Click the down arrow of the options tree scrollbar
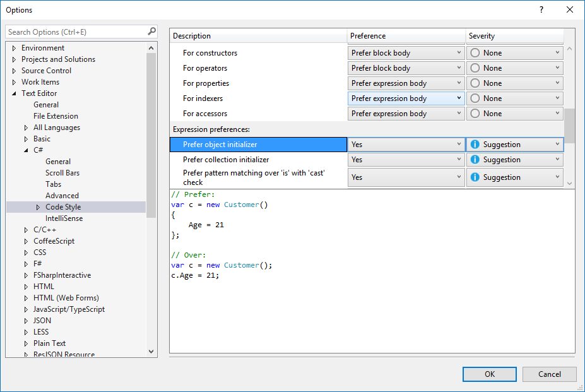This screenshot has height=392, width=585. [151, 352]
